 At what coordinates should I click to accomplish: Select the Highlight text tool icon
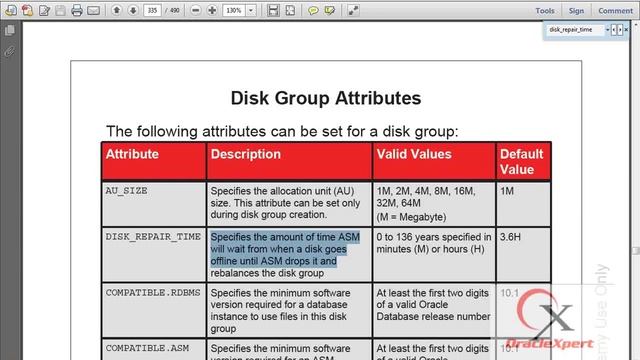coord(329,10)
